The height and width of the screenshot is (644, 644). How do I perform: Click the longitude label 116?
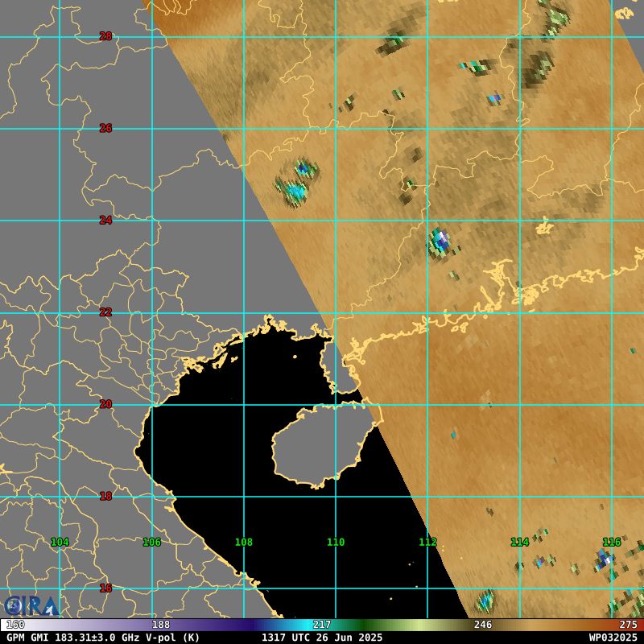point(612,542)
